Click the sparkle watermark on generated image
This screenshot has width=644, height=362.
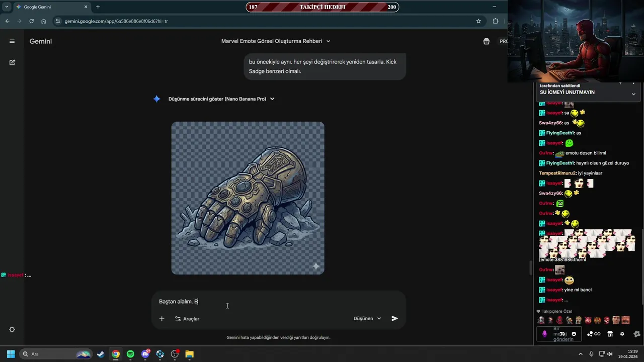tap(316, 266)
